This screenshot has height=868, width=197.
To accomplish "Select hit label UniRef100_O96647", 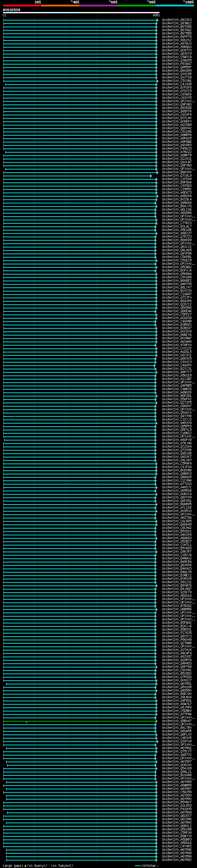I will (176, 406).
